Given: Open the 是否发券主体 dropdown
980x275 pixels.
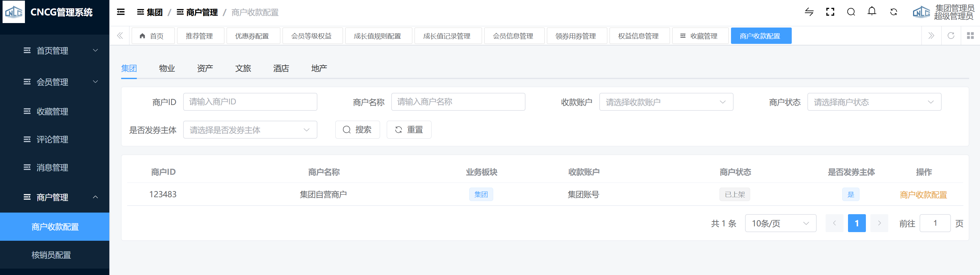Looking at the screenshot, I should click(x=250, y=130).
